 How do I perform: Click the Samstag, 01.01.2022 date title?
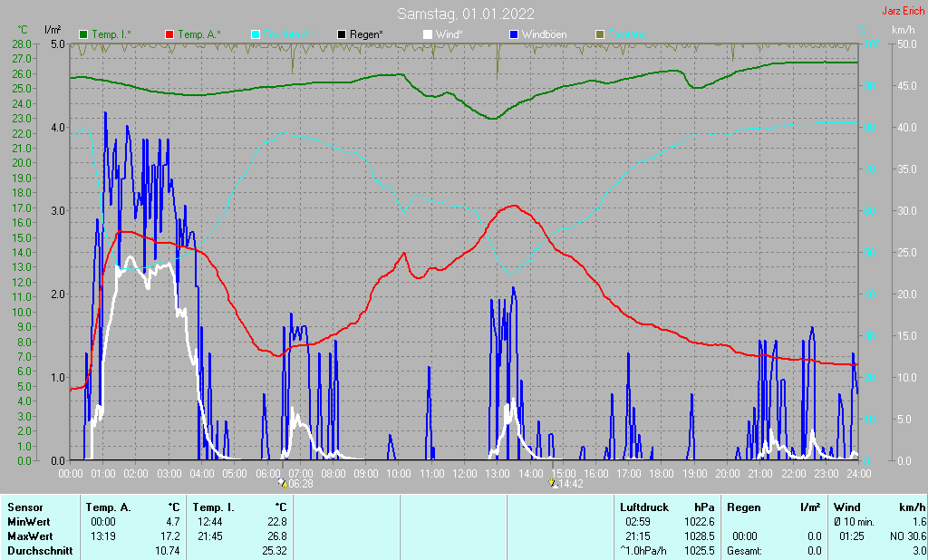[x=465, y=14]
